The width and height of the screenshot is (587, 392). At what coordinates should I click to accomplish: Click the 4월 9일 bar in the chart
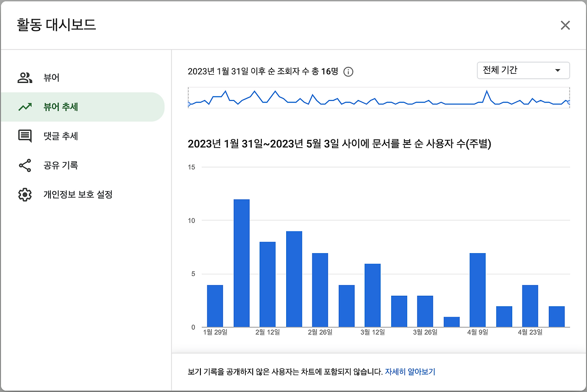(x=477, y=289)
